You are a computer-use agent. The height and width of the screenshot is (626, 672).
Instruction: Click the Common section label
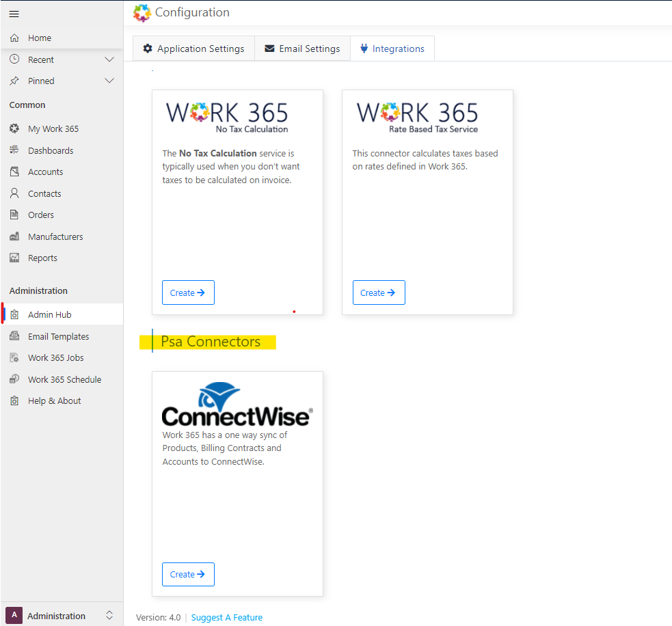coord(27,105)
